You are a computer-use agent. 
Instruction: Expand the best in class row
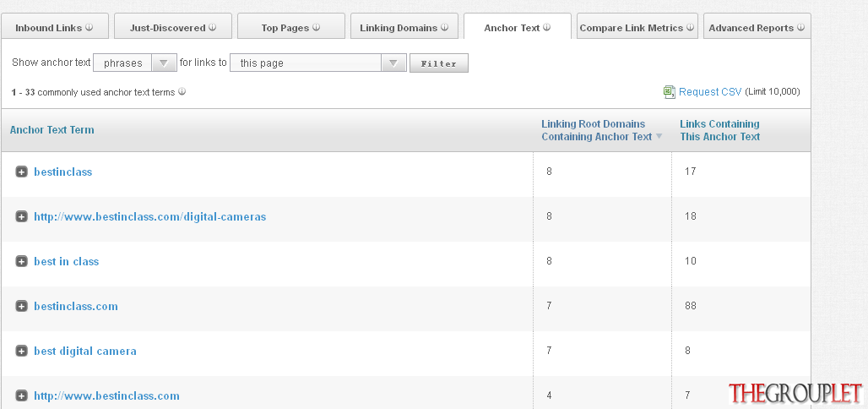pyautogui.click(x=21, y=261)
